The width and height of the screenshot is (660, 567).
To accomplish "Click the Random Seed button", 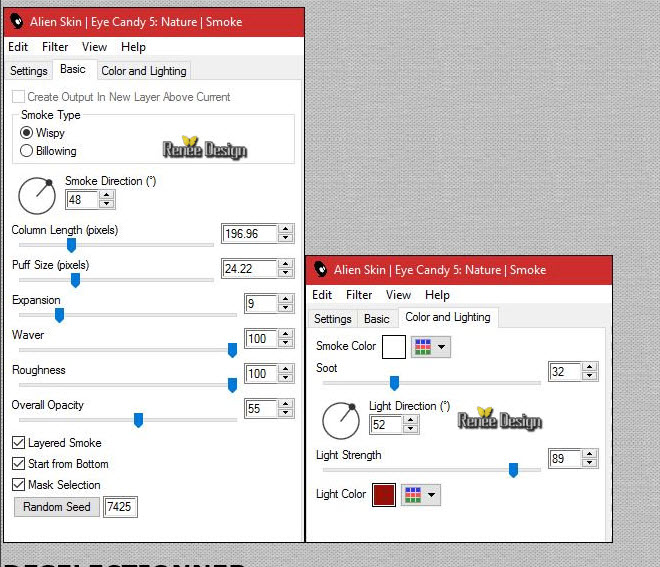I will coord(57,506).
